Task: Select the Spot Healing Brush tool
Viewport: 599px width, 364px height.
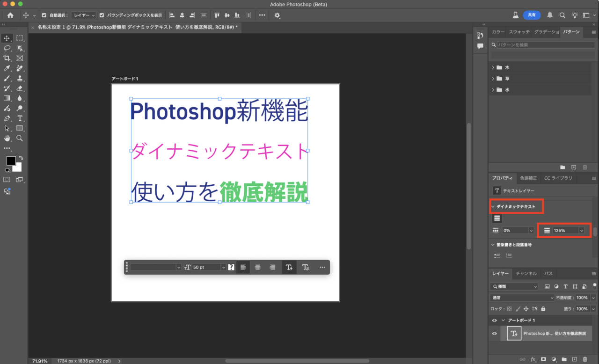Action: point(20,68)
